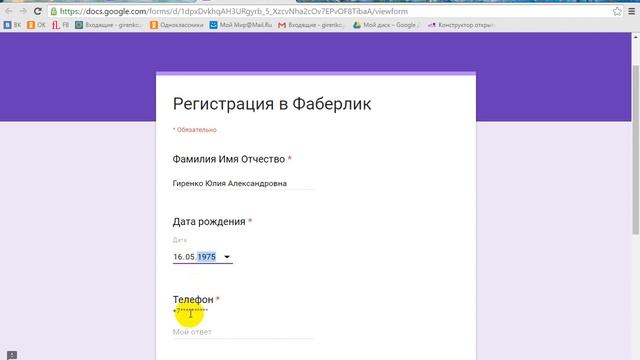Open the Gmail Входящие bookmark
Screen dimensions: 640x360
311,25
